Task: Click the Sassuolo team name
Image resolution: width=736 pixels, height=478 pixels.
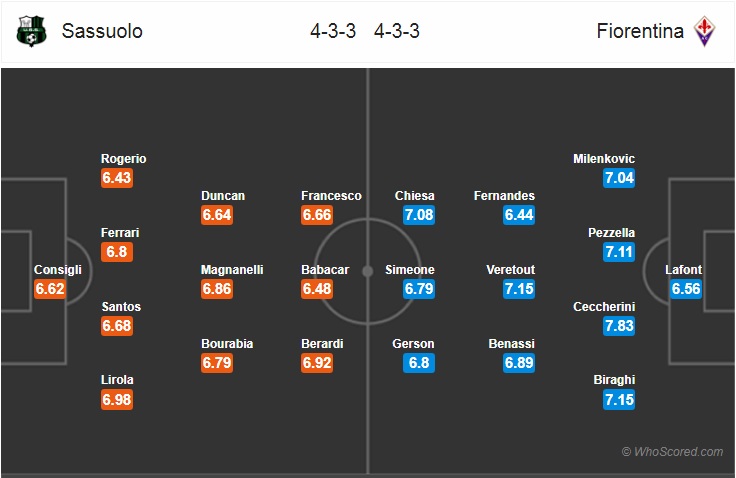Action: click(102, 31)
